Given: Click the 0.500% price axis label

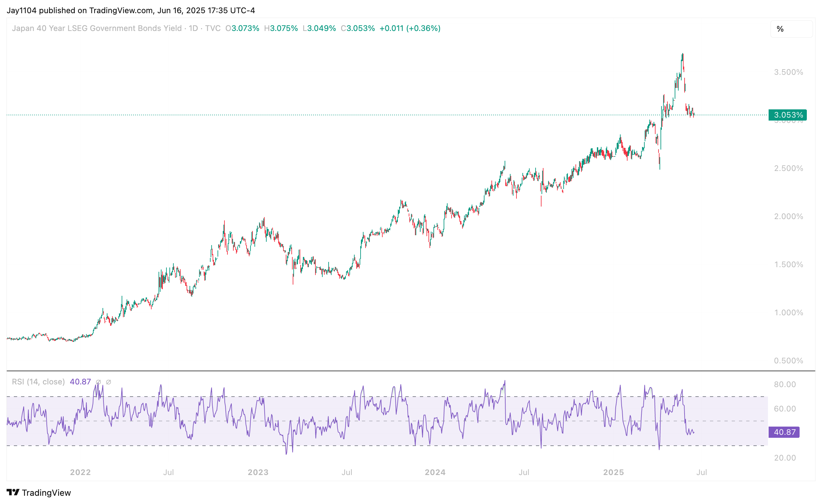Looking at the screenshot, I should [x=789, y=361].
